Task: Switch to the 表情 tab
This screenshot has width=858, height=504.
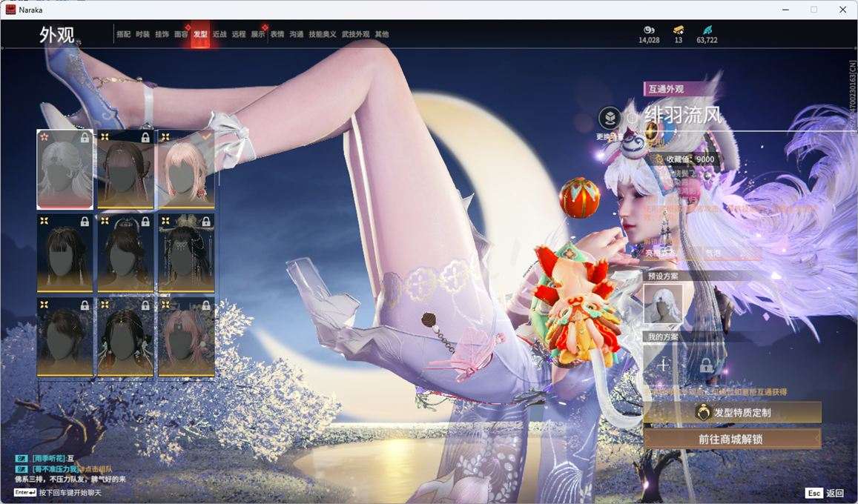Action: (276, 34)
